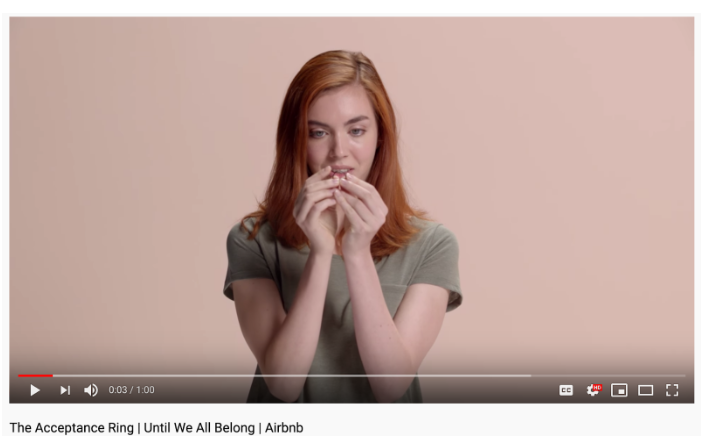This screenshot has width=705, height=447.
Task: Mute the video with the speaker icon
Action: (91, 390)
